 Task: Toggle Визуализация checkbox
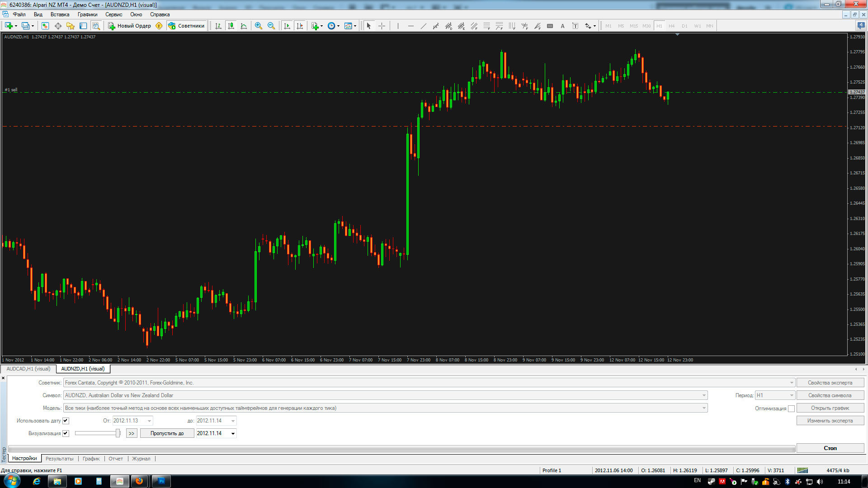point(66,433)
